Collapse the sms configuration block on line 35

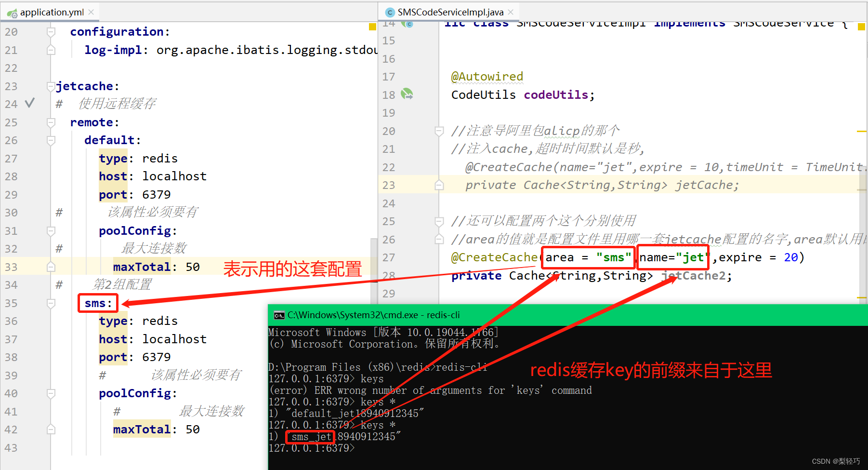(51, 303)
